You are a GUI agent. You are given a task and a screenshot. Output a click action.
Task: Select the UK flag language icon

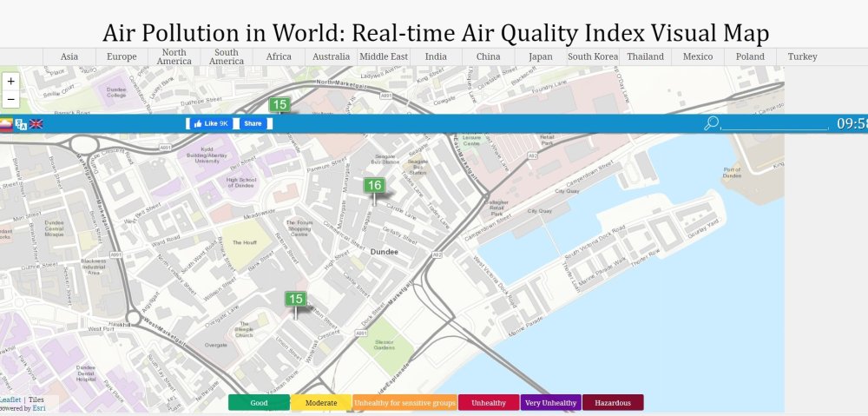(36, 124)
